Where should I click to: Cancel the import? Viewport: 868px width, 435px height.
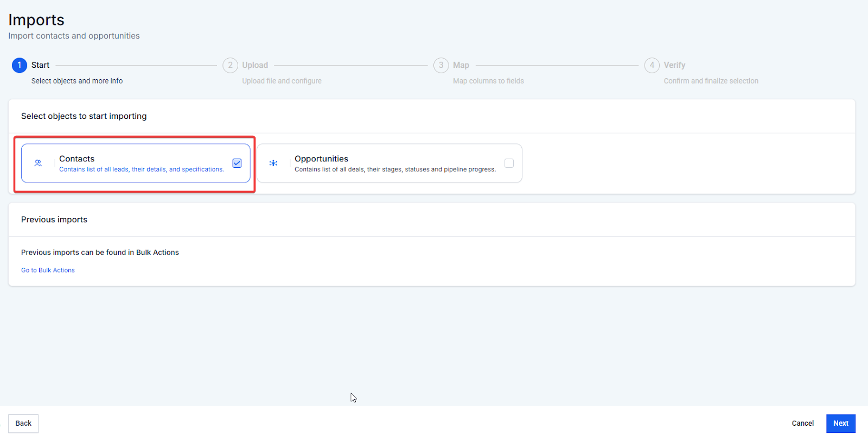tap(803, 424)
